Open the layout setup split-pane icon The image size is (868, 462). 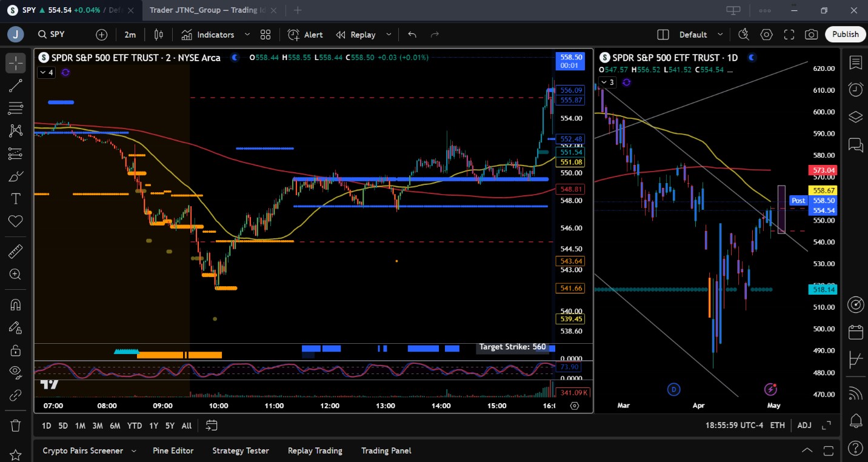click(x=663, y=35)
